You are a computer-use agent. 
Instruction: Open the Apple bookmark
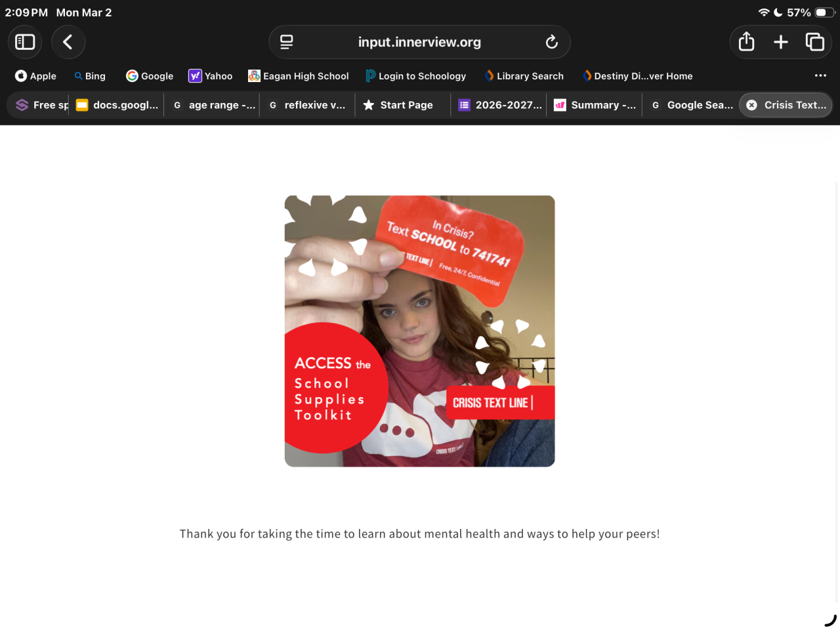(36, 76)
